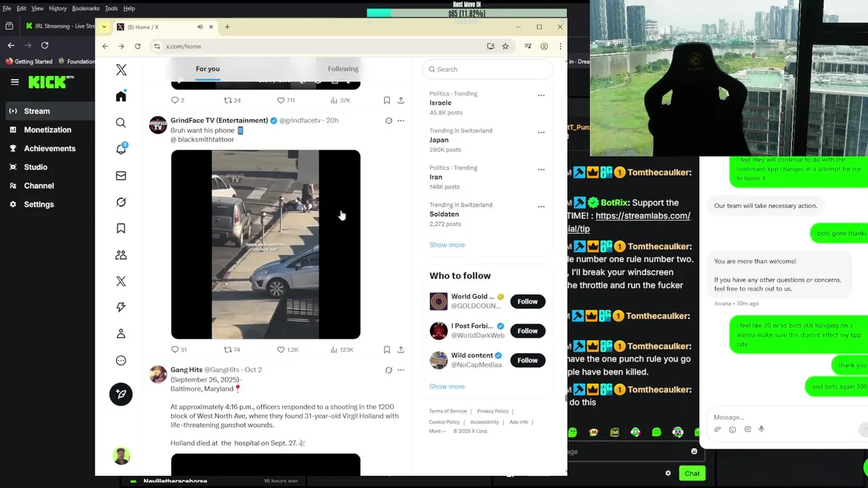The width and height of the screenshot is (868, 488).
Task: Repost the post with 24 reposts
Action: [232, 100]
